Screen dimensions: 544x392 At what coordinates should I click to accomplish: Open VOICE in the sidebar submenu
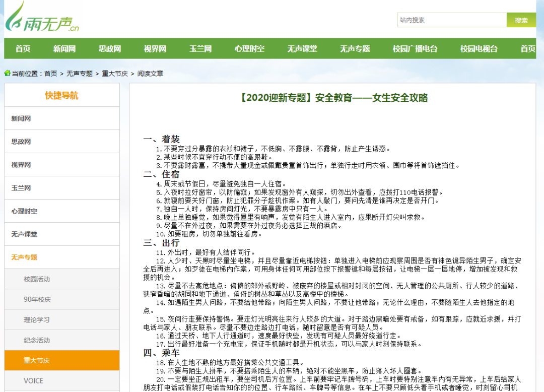[x=34, y=381]
